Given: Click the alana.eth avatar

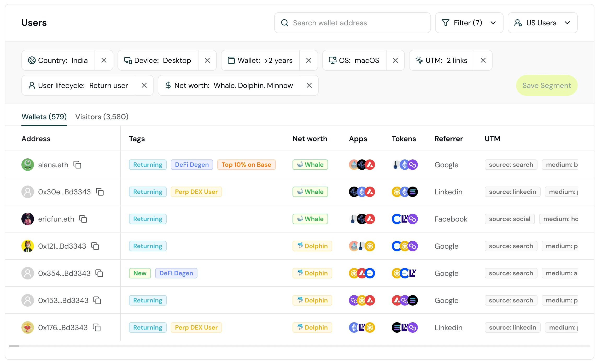Looking at the screenshot, I should (28, 165).
